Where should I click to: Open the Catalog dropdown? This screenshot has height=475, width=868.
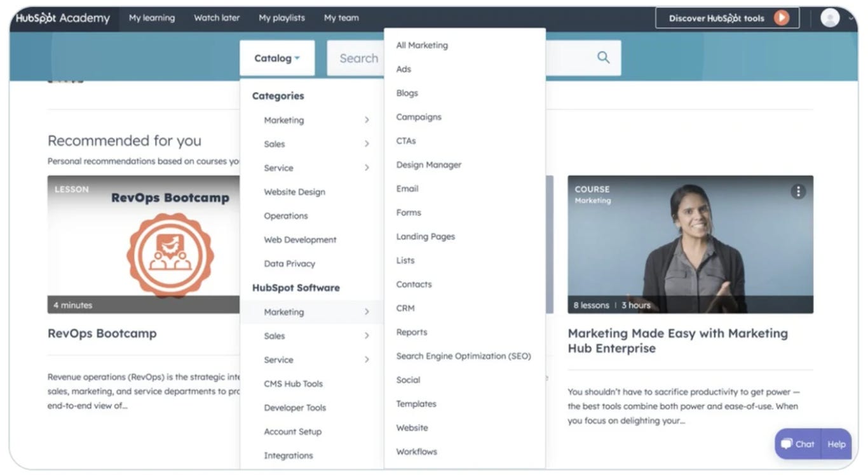(277, 58)
